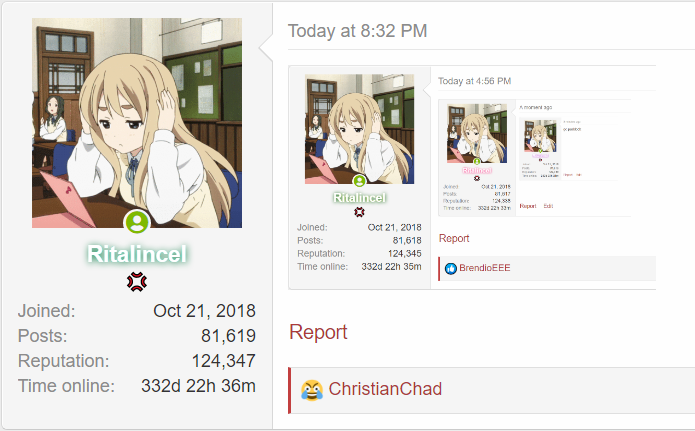This screenshot has width=695, height=431.
Task: Click the small anger badge in the quoted post
Action: (x=359, y=212)
